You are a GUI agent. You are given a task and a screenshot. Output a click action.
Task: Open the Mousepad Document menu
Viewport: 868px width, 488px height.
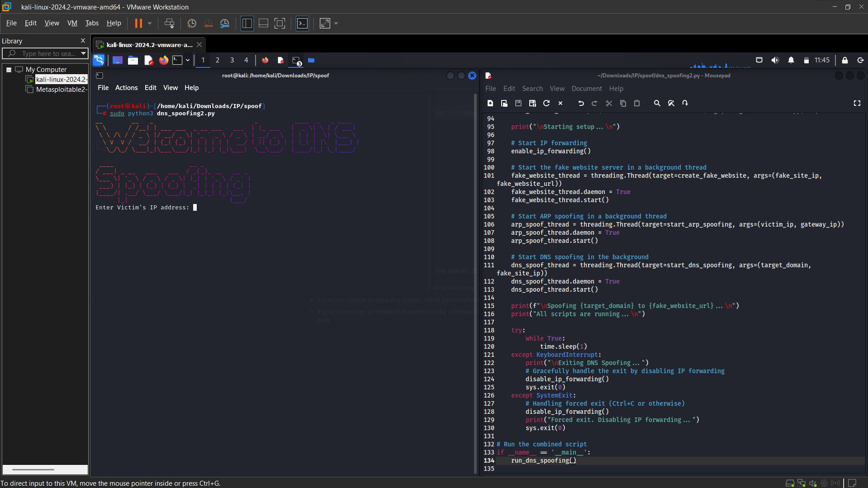coord(587,89)
